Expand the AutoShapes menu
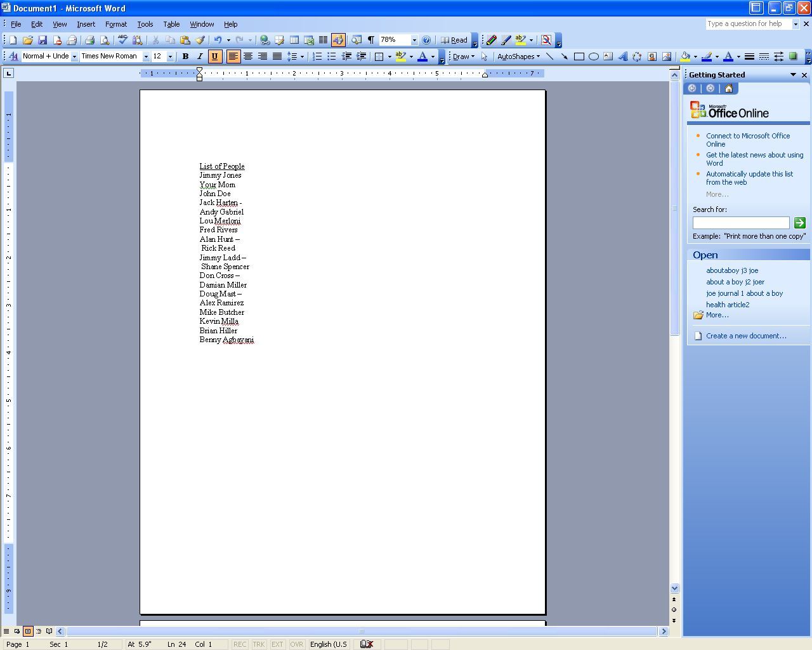Viewport: 812px width, 650px height. 517,56
